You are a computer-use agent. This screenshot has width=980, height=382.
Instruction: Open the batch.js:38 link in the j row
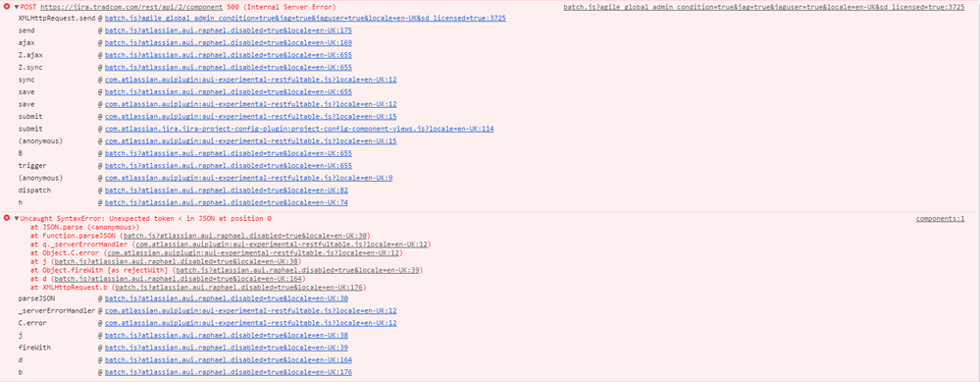[x=227, y=335]
